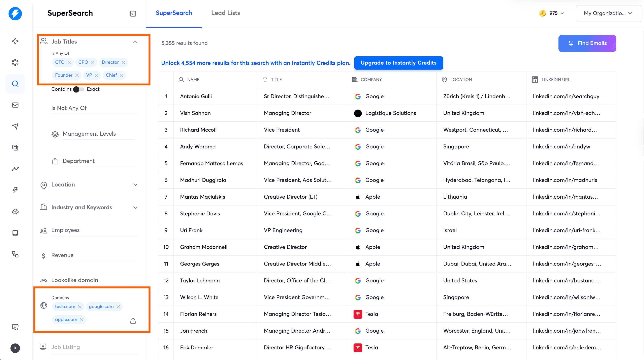The width and height of the screenshot is (644, 360).
Task: Click the Is Not Any Of input field
Action: [x=95, y=108]
